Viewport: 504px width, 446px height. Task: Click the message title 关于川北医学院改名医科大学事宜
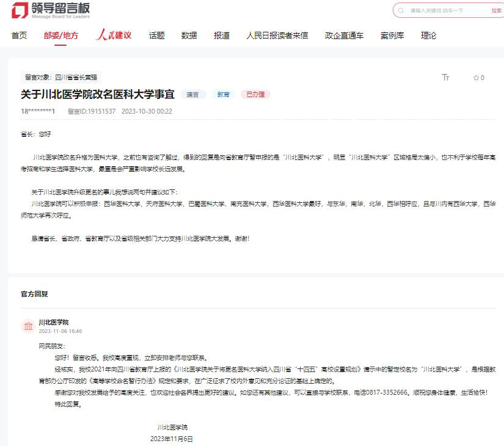(x=98, y=94)
